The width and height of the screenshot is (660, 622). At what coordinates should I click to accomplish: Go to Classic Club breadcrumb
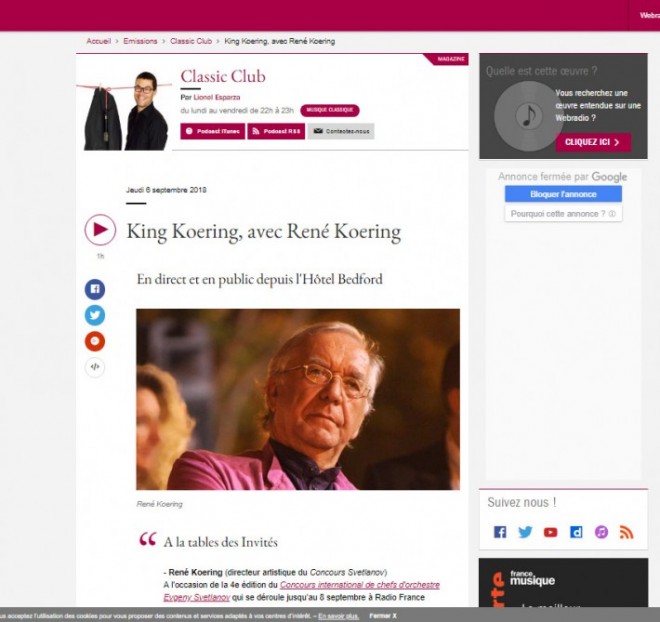191,41
